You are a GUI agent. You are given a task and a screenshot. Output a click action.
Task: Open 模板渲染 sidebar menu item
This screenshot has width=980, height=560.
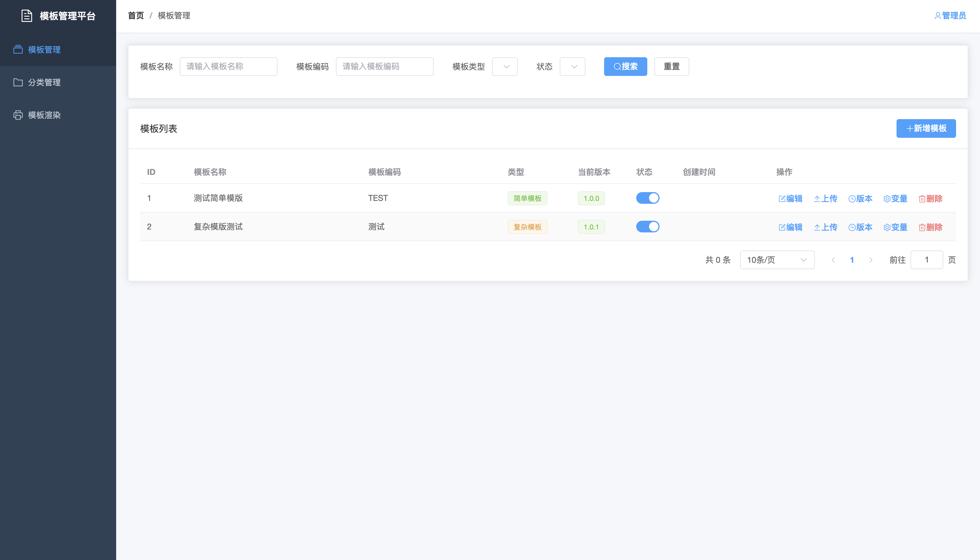[44, 115]
